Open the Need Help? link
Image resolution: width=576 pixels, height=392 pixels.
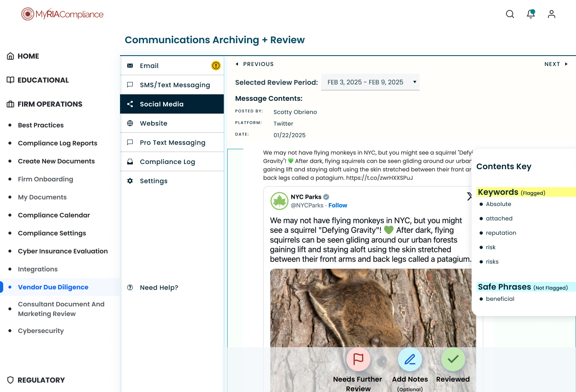coord(159,288)
